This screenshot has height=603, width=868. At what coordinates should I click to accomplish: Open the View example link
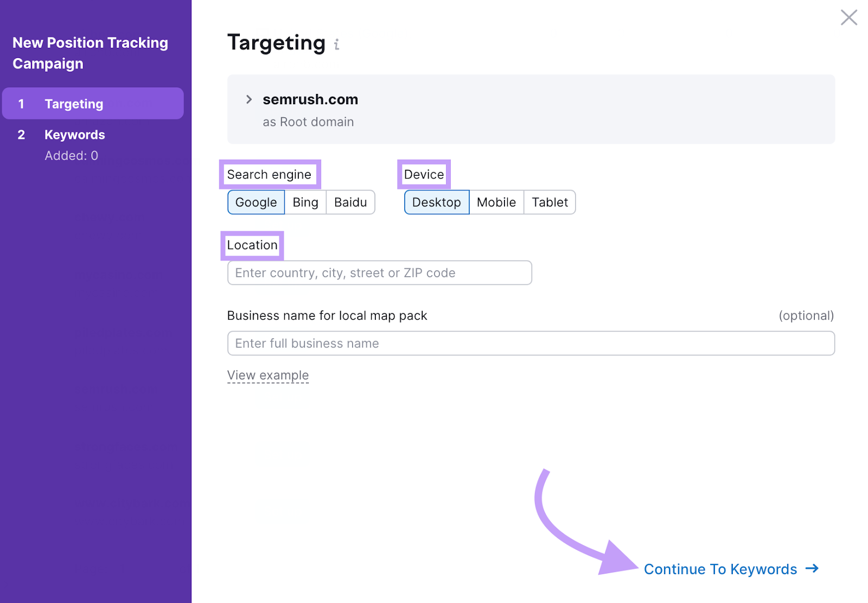pyautogui.click(x=268, y=376)
